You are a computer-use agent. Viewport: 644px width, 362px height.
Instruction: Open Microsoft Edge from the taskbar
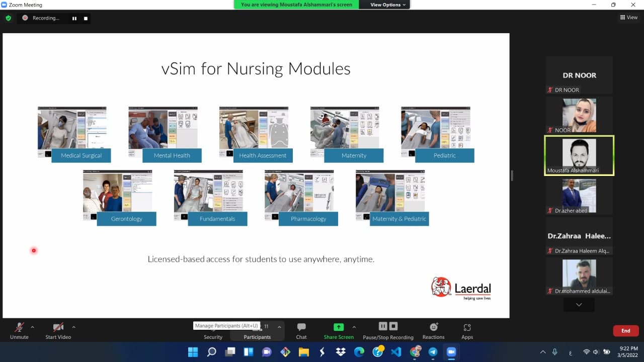[359, 352]
